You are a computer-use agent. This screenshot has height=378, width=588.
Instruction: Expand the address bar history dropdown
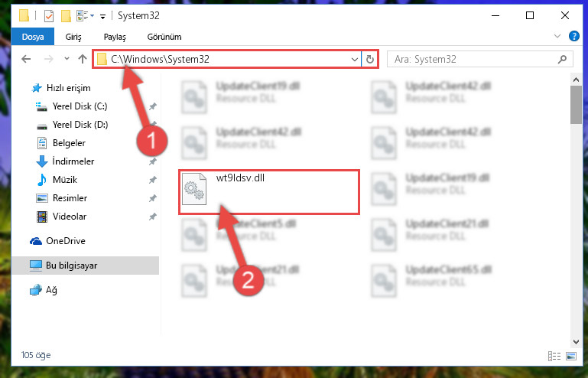[x=354, y=60]
